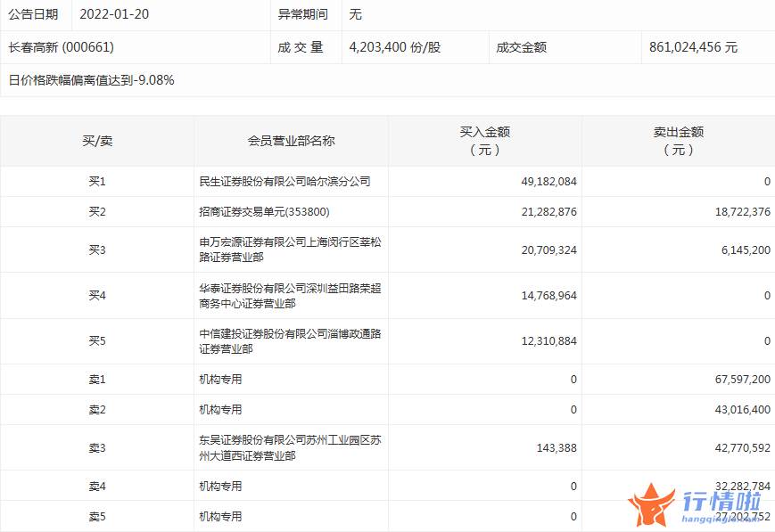
Task: Click buy amount 21,282,876
Action: [549, 212]
